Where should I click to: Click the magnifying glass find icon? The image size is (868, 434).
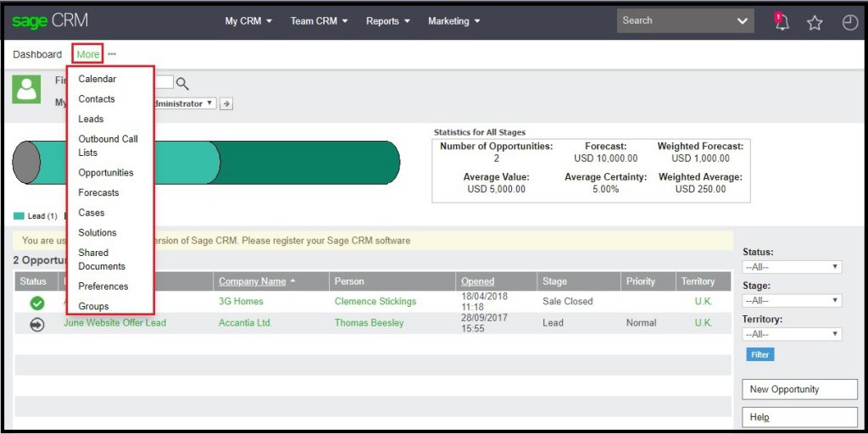[x=182, y=83]
